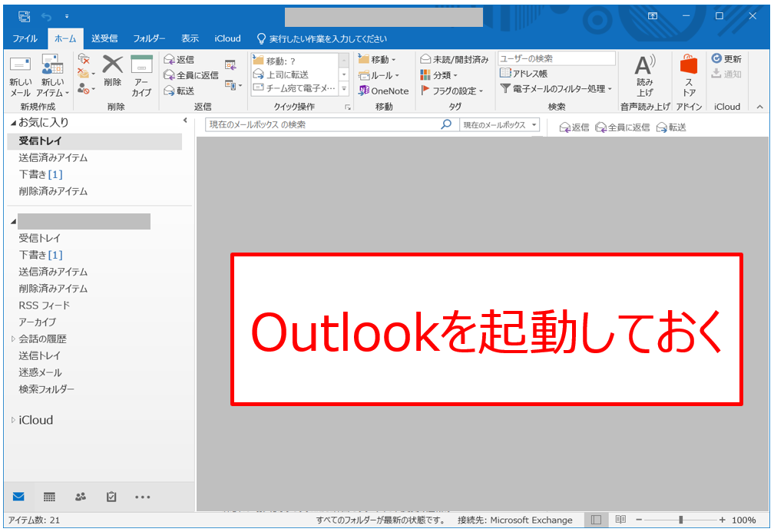The height and width of the screenshot is (532, 774).
Task: Switch to the ホーム tab
Action: (x=65, y=38)
